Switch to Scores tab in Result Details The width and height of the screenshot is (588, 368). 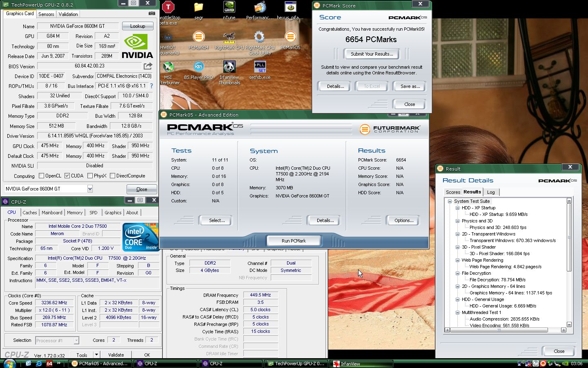[453, 192]
